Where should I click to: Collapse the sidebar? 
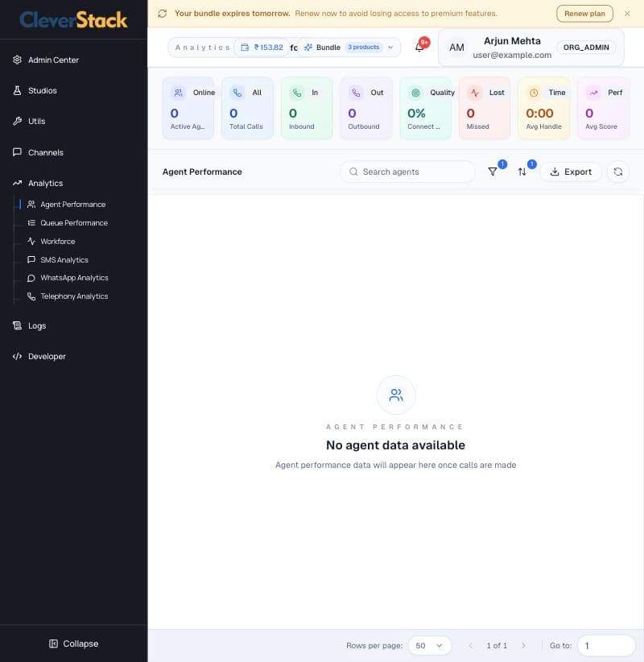pos(73,643)
